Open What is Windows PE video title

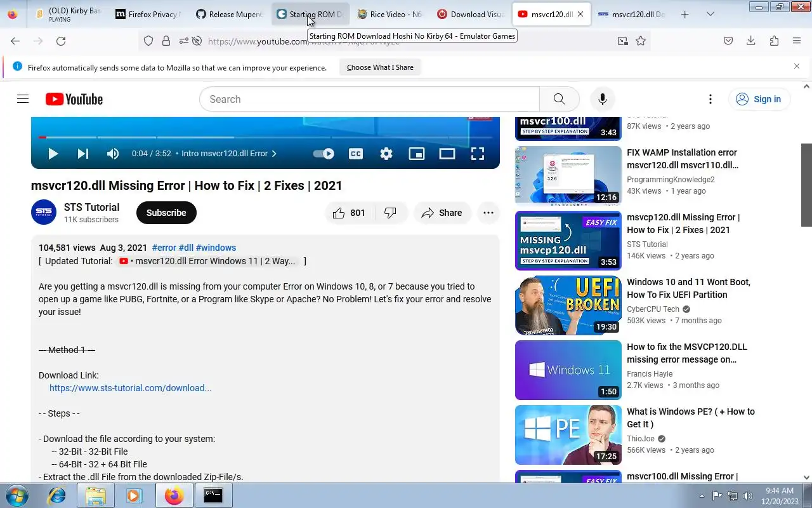pyautogui.click(x=690, y=418)
